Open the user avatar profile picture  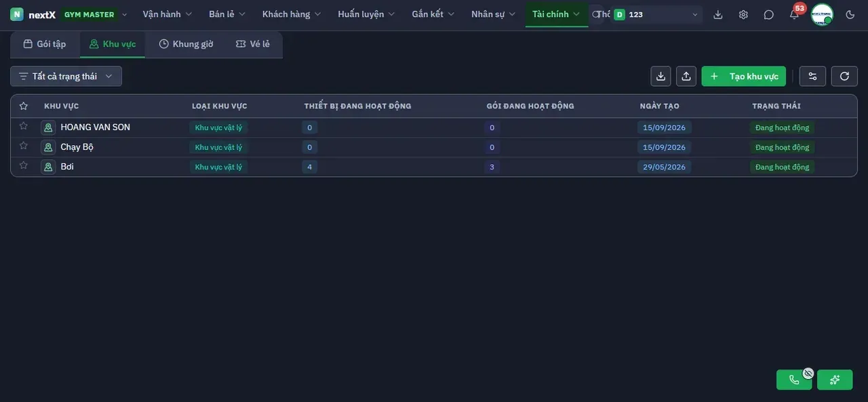pyautogui.click(x=822, y=14)
